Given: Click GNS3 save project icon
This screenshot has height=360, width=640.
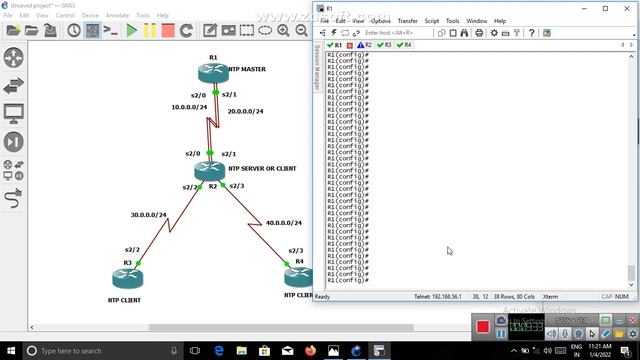Looking at the screenshot, I should click(50, 31).
